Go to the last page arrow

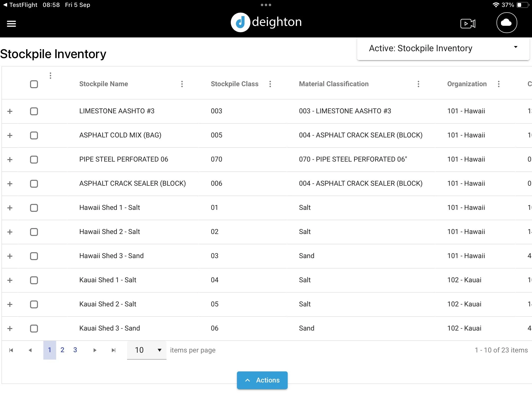point(113,350)
